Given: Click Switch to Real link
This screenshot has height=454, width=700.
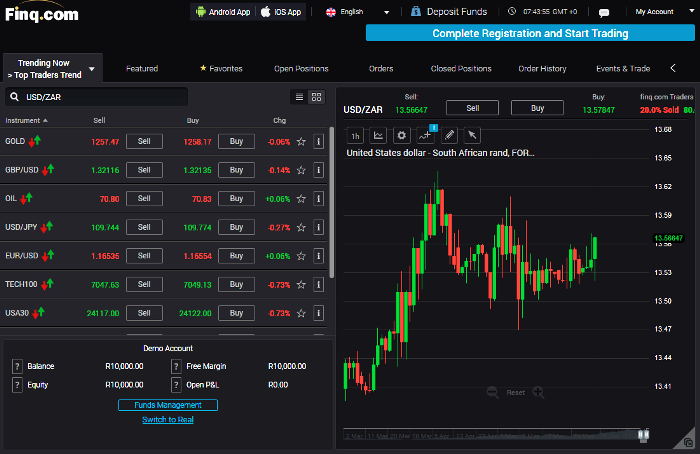Looking at the screenshot, I should point(168,420).
